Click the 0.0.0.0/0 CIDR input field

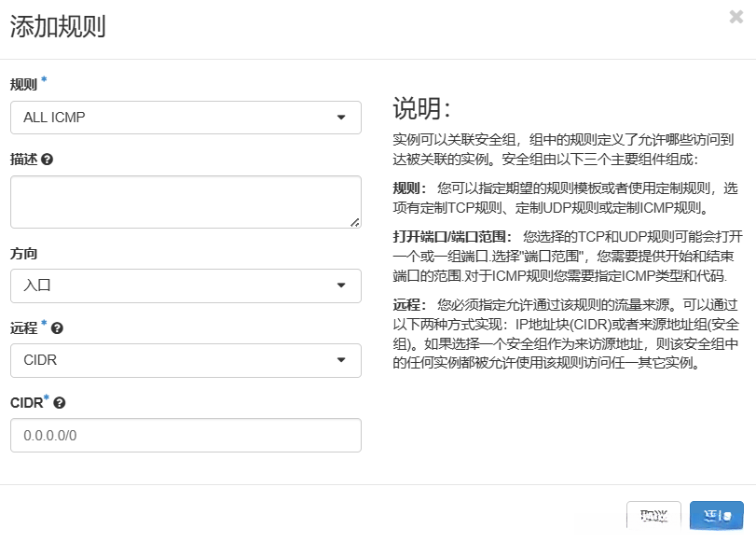(x=186, y=435)
